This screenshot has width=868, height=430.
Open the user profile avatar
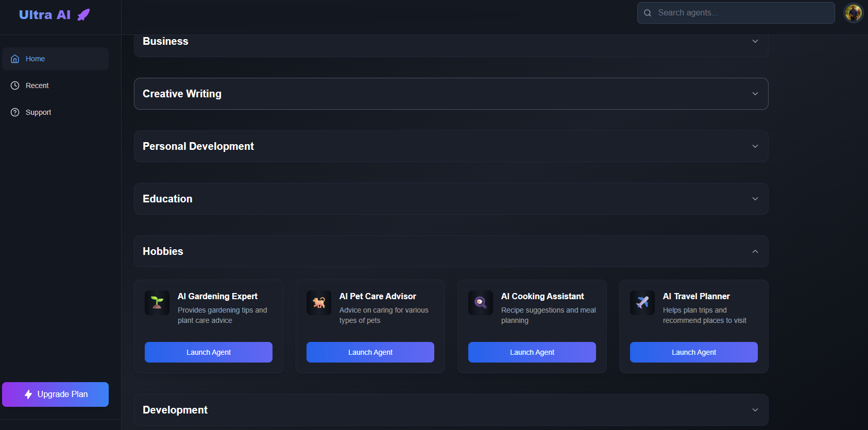(853, 13)
